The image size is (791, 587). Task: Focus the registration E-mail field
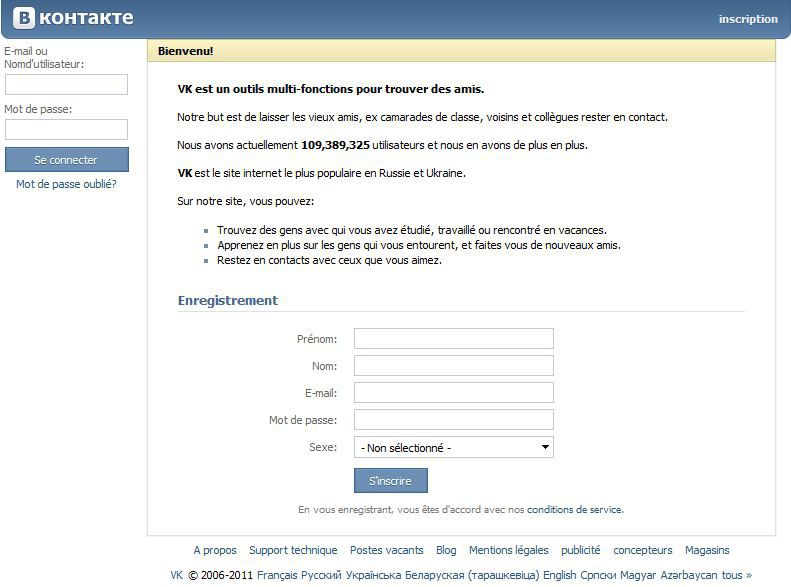click(454, 392)
